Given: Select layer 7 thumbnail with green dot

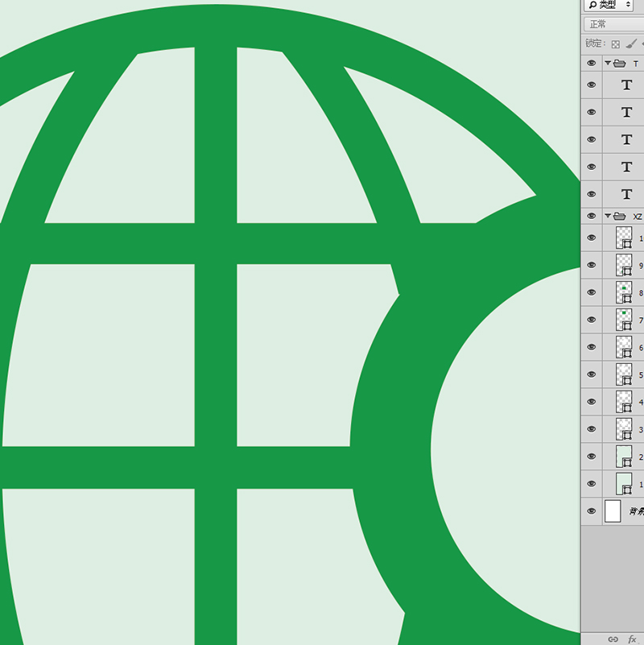Looking at the screenshot, I should point(624,320).
